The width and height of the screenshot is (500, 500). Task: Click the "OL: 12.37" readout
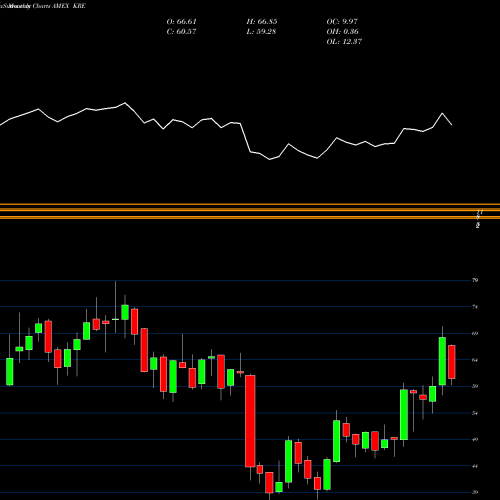click(344, 42)
